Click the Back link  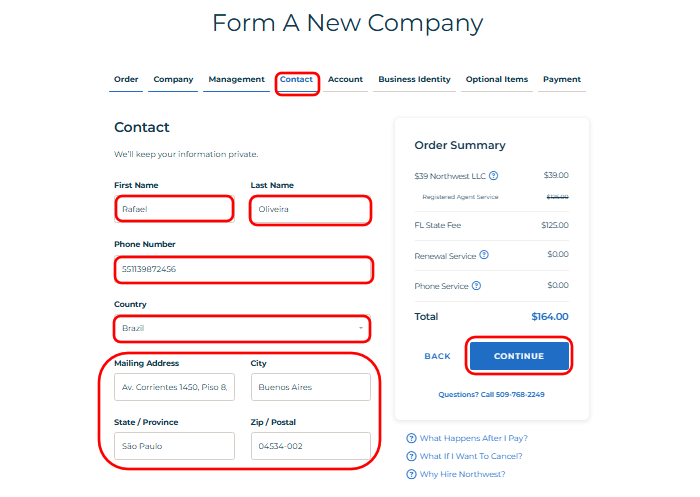tap(437, 356)
